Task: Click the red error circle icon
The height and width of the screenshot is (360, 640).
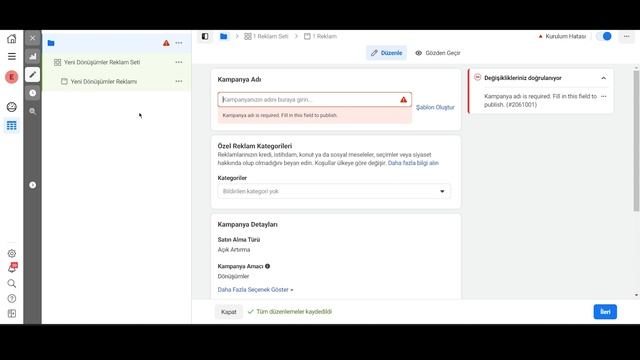Action: pos(478,78)
